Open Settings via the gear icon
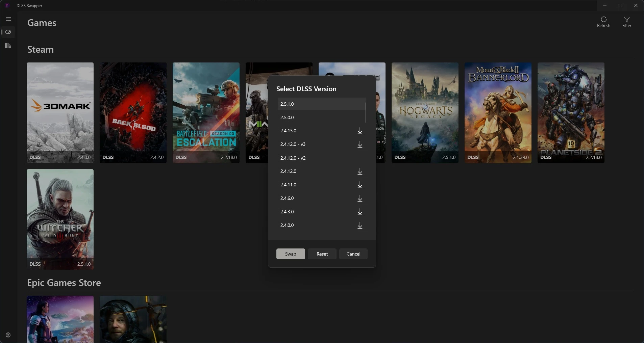This screenshot has height=343, width=644. (8, 335)
